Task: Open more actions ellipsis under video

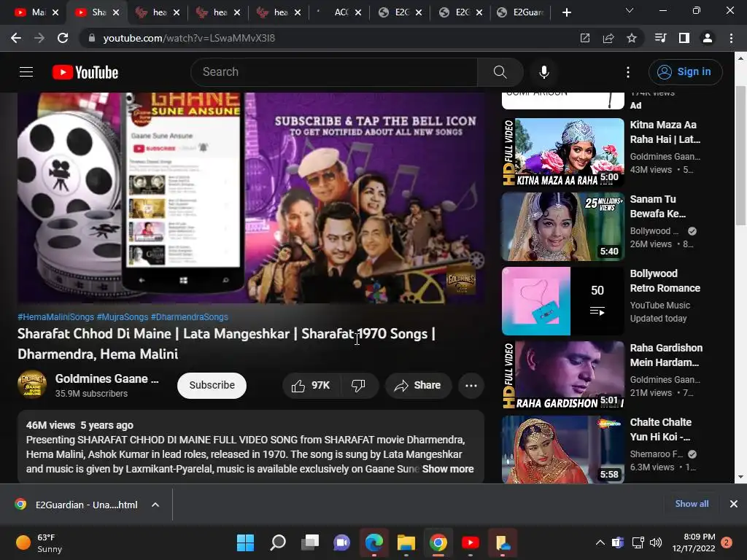Action: click(471, 385)
